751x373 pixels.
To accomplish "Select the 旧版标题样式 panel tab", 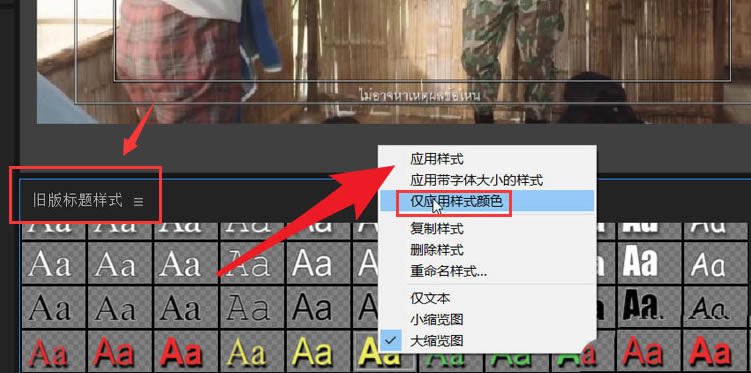I will [x=77, y=200].
